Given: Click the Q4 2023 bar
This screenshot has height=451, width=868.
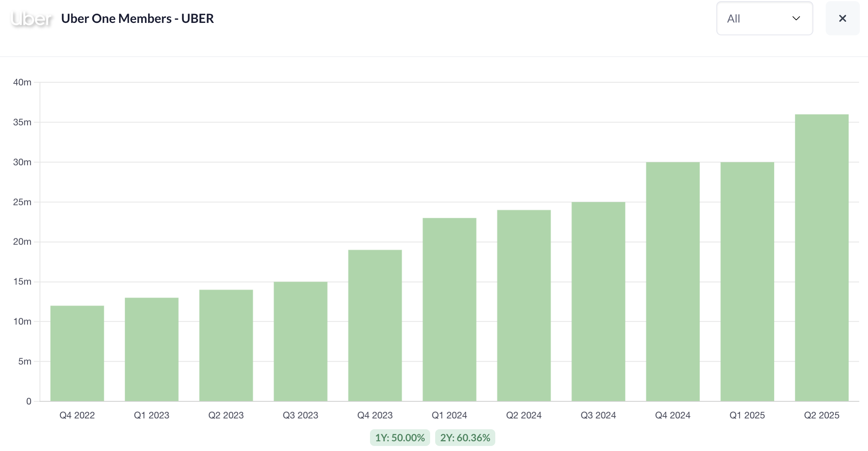Looking at the screenshot, I should tap(375, 325).
